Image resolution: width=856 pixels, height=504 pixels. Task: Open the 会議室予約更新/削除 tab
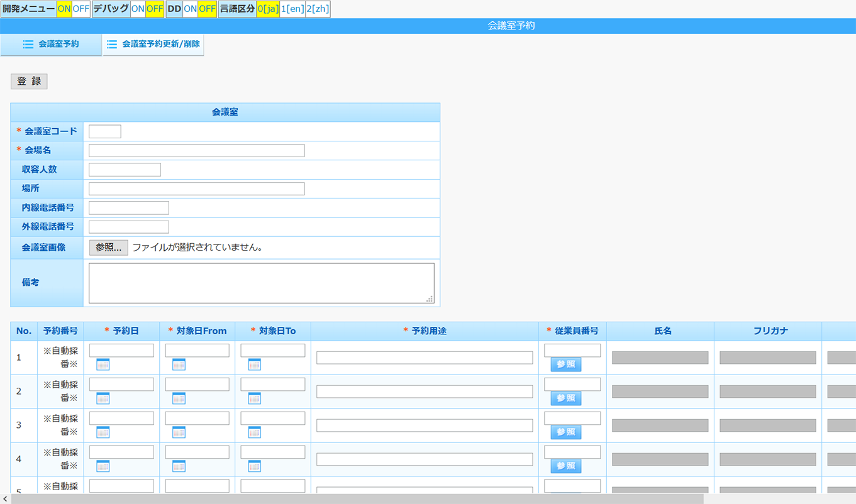(x=153, y=45)
